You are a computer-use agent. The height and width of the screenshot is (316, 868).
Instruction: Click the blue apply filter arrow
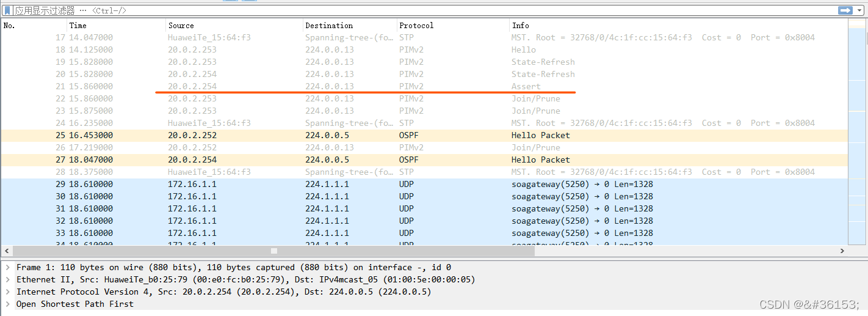click(x=845, y=10)
